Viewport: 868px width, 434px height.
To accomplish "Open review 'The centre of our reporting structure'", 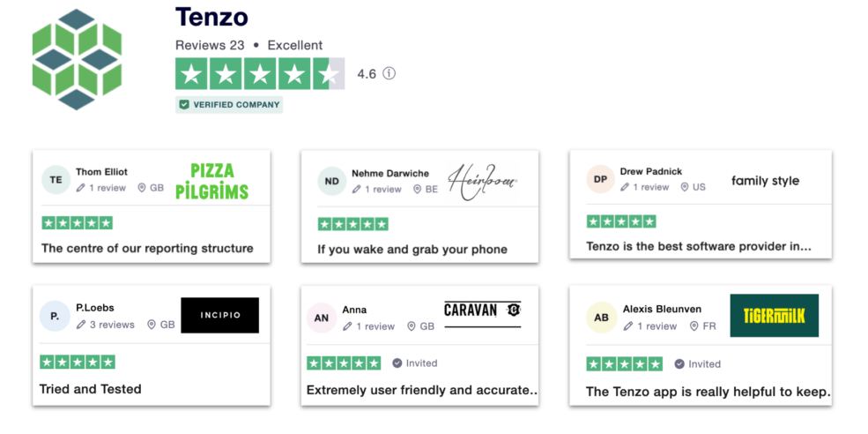I will [147, 249].
